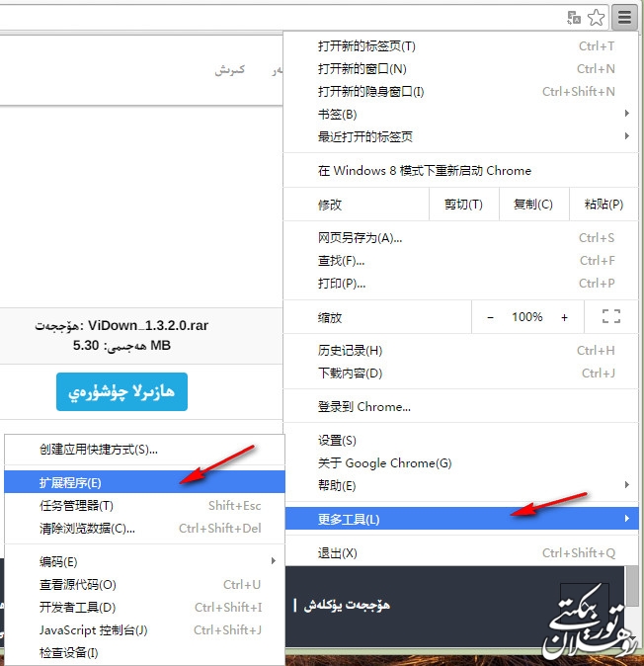Expand 最近打开的标签页 submenu
The height and width of the screenshot is (666, 644).
tap(461, 136)
